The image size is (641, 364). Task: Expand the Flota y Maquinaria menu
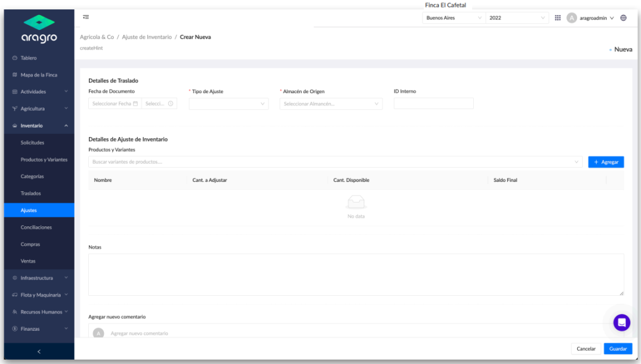(x=39, y=295)
